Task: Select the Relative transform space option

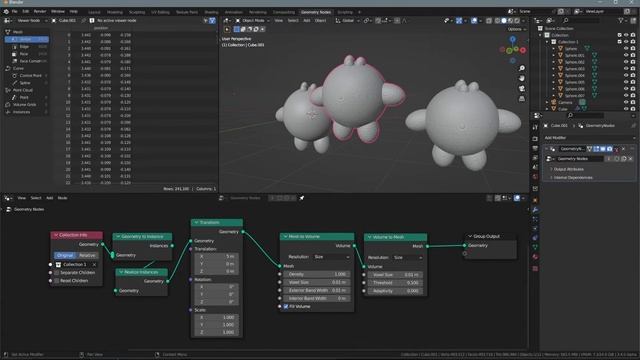Action: 87,255
